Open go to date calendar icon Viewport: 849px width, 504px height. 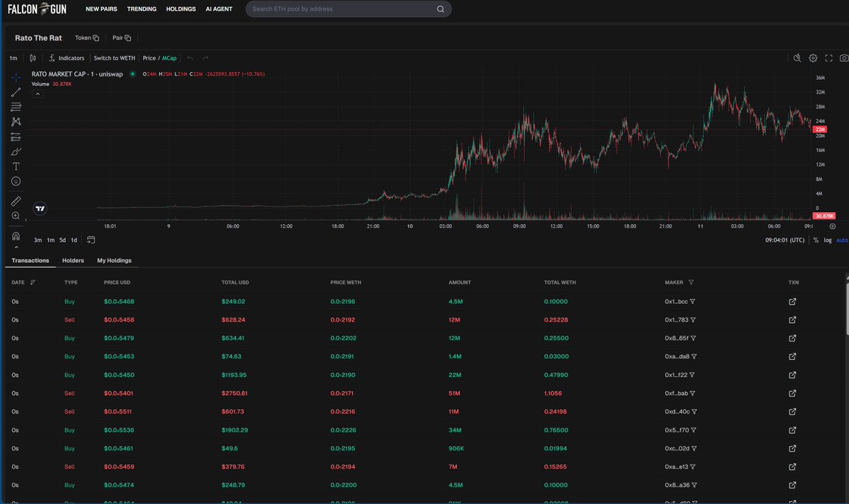point(91,240)
